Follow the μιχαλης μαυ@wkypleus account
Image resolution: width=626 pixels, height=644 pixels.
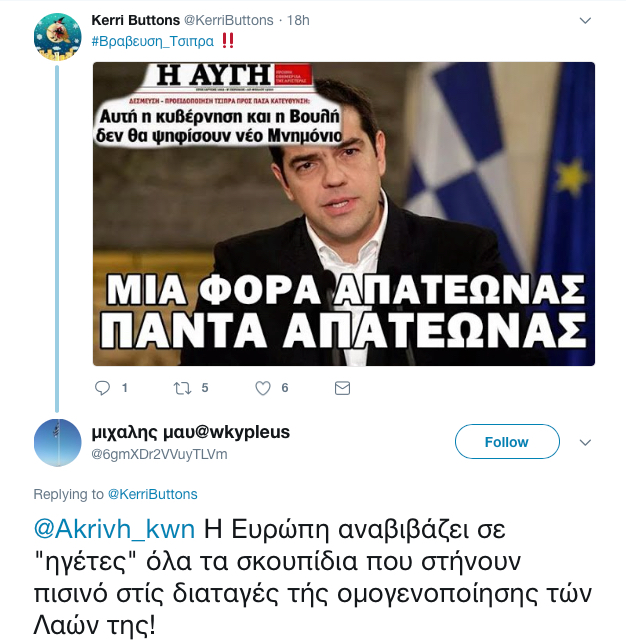[x=507, y=442]
